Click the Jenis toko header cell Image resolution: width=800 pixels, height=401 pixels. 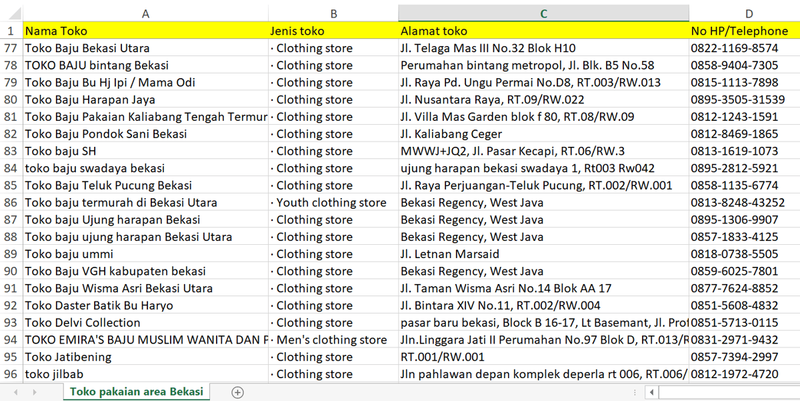333,31
